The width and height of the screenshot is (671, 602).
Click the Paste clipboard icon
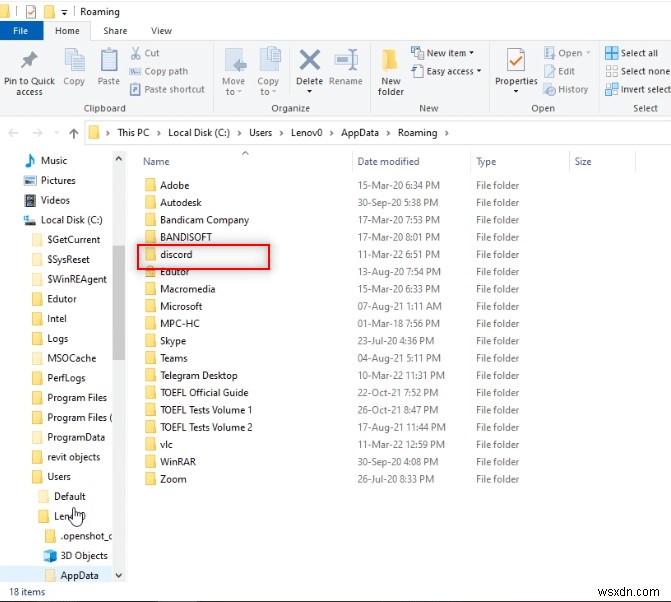click(109, 60)
